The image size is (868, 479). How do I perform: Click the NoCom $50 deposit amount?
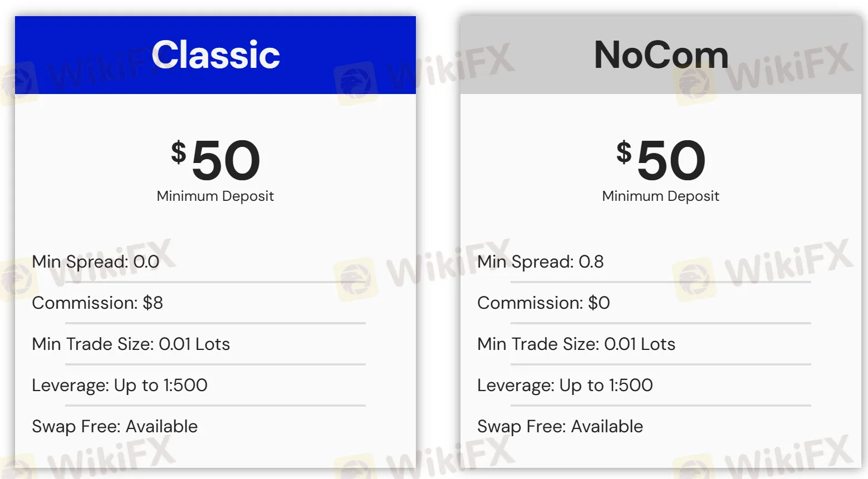tap(671, 161)
